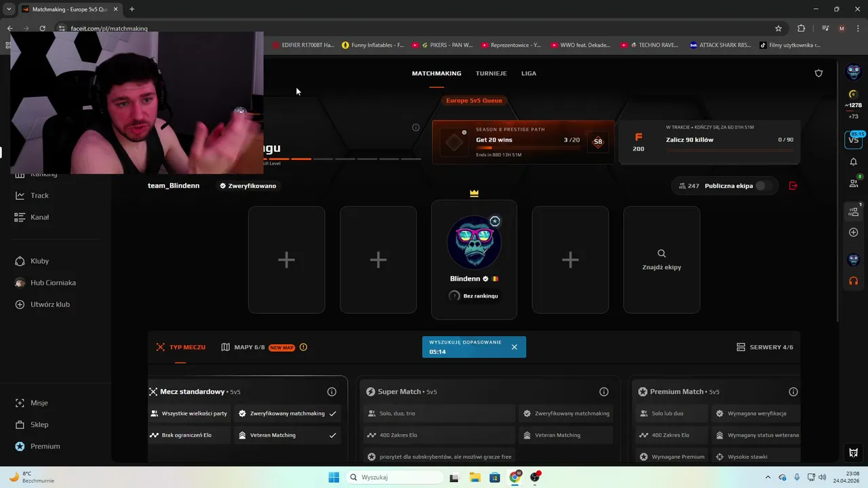The image size is (868, 488).
Task: Open the party panel icon with badge 1
Action: pyautogui.click(x=854, y=211)
